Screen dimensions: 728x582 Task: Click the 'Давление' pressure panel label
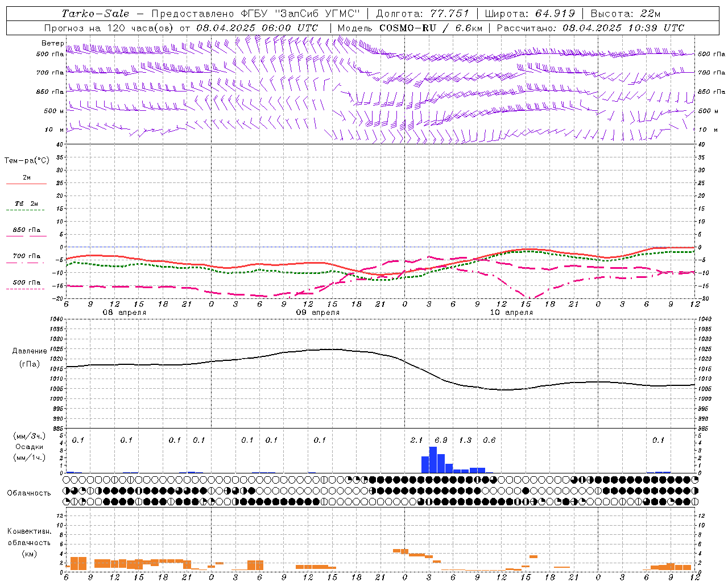(x=30, y=351)
